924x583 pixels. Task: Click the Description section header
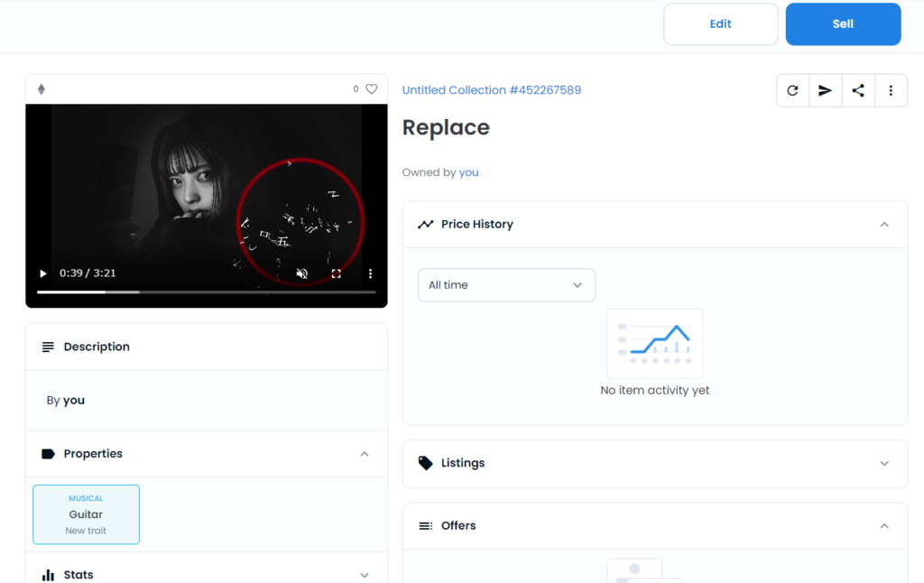tap(207, 347)
